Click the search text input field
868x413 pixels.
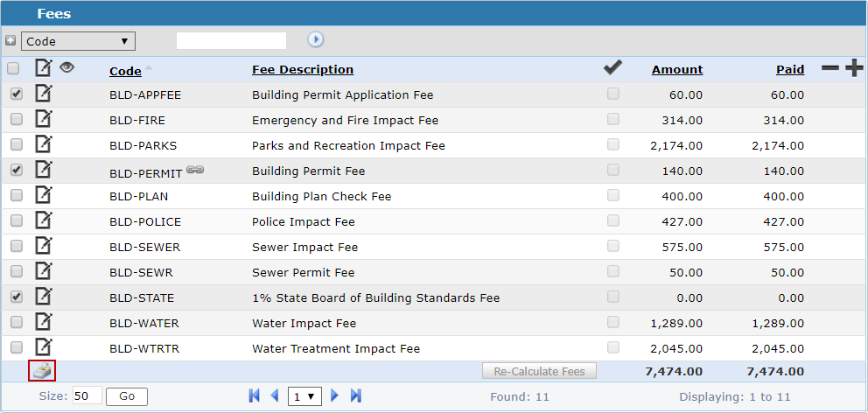(x=231, y=41)
